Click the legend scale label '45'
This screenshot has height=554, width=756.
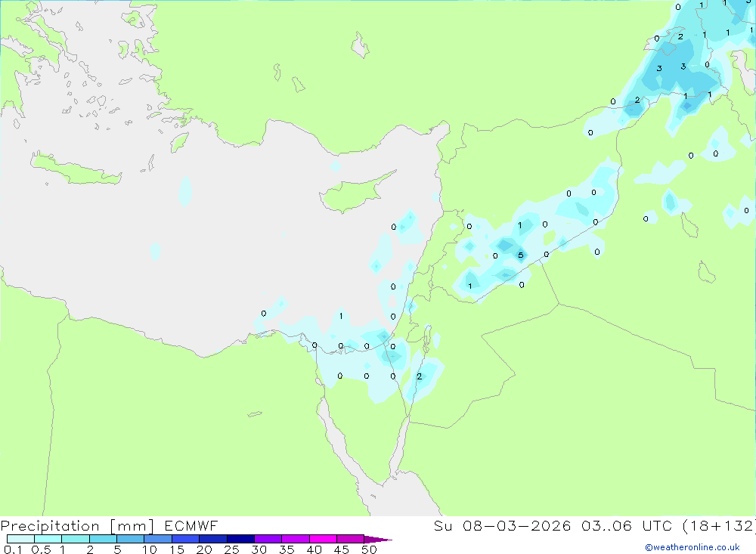tap(342, 549)
